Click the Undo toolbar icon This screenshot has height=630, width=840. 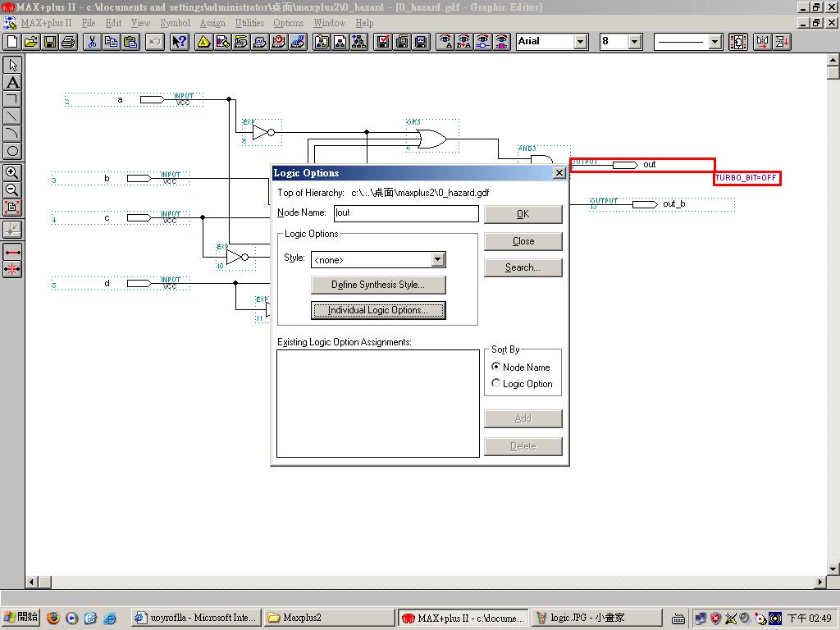click(155, 42)
